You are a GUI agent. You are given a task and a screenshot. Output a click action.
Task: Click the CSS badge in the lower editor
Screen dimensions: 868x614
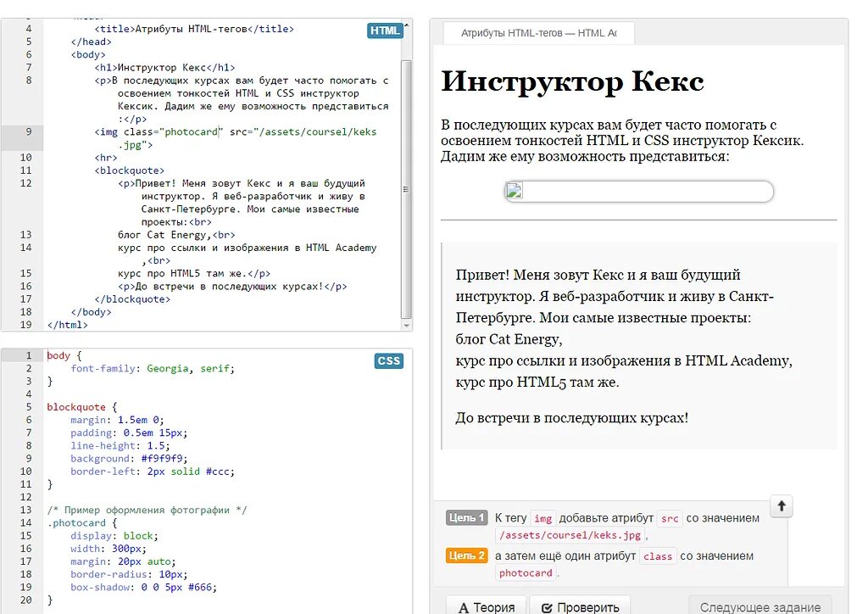[388, 361]
